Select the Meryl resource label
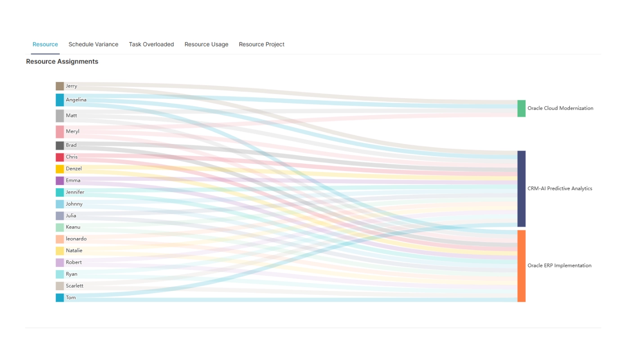This screenshot has width=626, height=364. coord(72,132)
